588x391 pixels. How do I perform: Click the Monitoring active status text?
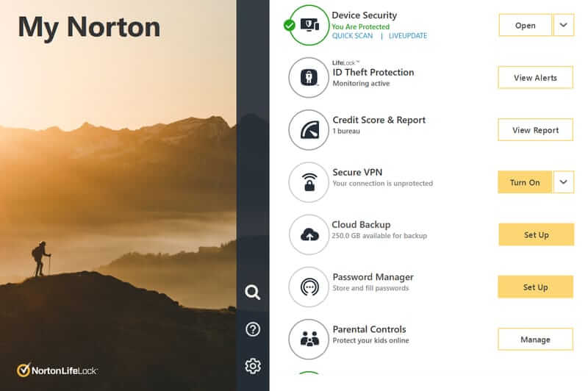click(361, 83)
